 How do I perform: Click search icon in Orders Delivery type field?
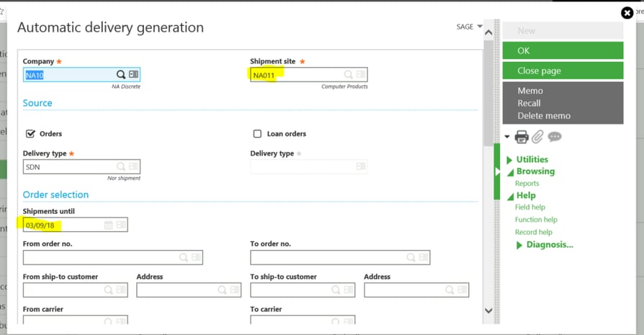121,166
